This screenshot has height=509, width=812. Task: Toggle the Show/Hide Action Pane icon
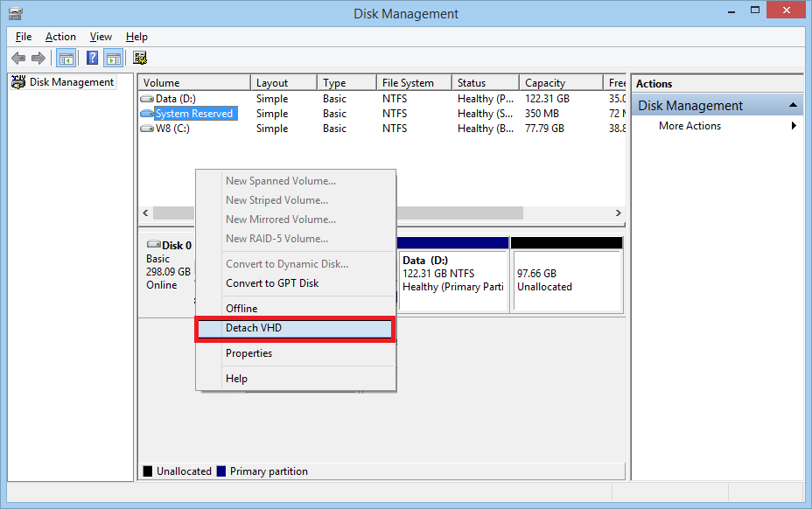pos(114,58)
